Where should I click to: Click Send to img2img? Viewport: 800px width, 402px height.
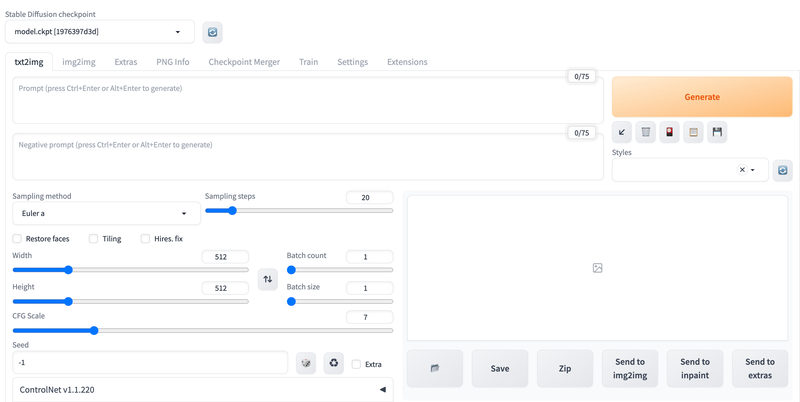(x=630, y=368)
